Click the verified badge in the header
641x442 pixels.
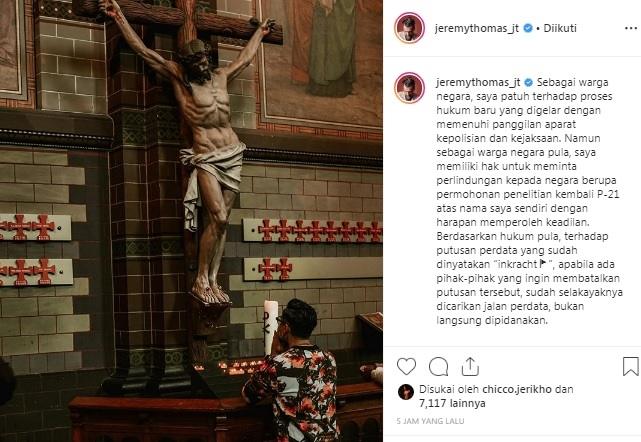pyautogui.click(x=528, y=28)
